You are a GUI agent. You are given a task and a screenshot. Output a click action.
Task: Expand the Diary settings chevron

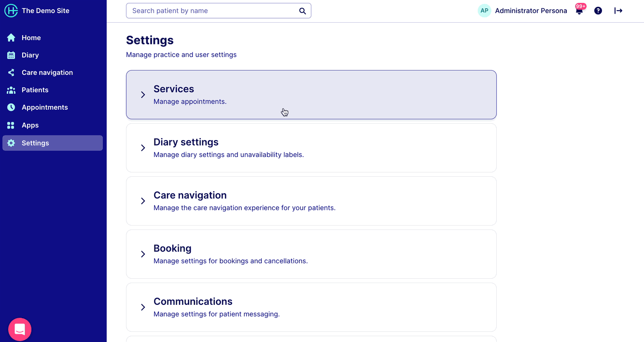point(143,148)
